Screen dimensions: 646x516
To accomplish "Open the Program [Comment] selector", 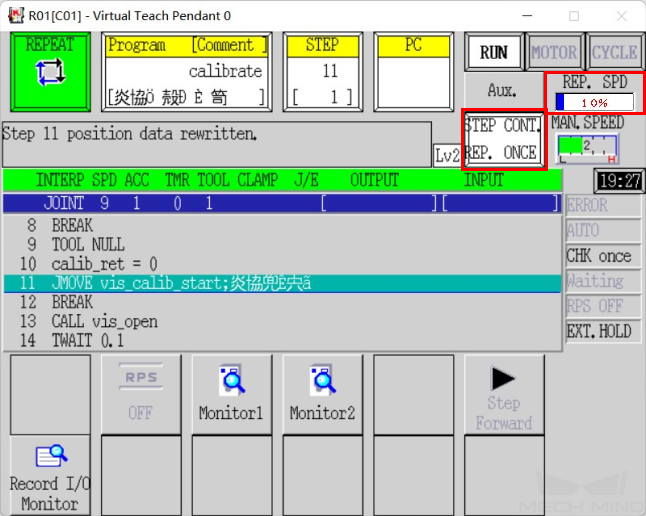I will [187, 72].
